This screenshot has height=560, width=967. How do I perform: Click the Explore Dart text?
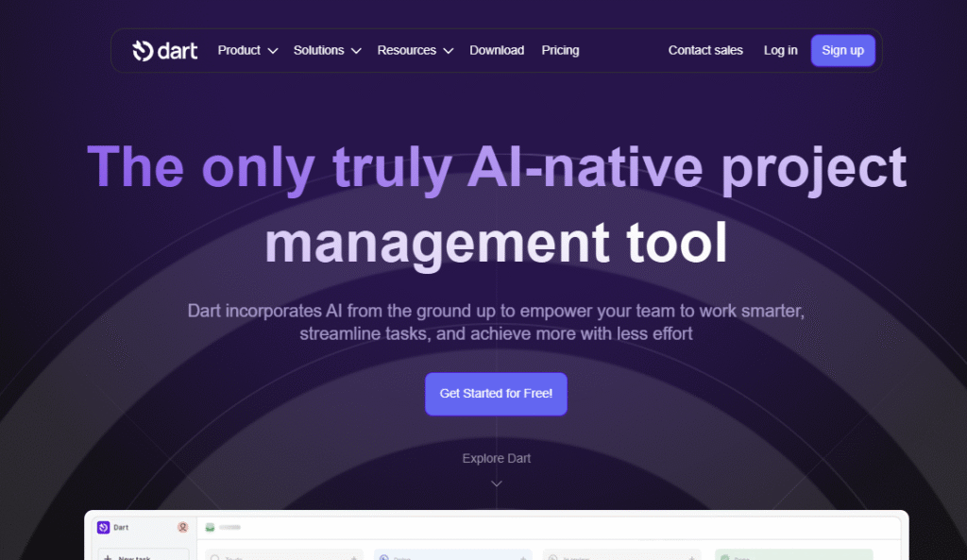point(496,458)
